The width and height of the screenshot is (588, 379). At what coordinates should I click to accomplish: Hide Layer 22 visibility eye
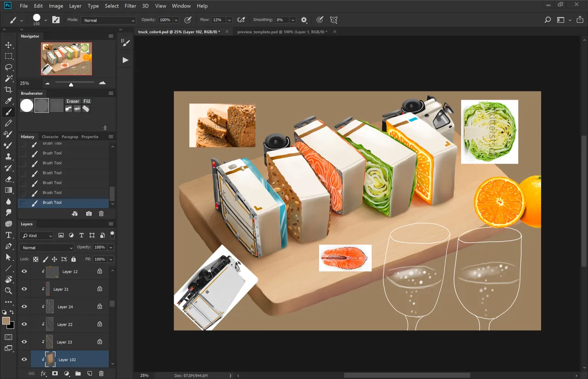pos(24,324)
